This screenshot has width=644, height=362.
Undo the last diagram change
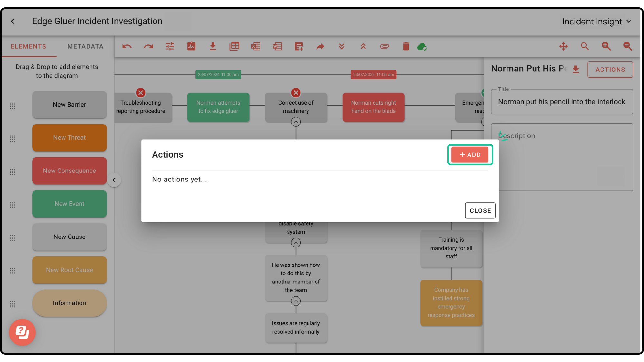127,46
